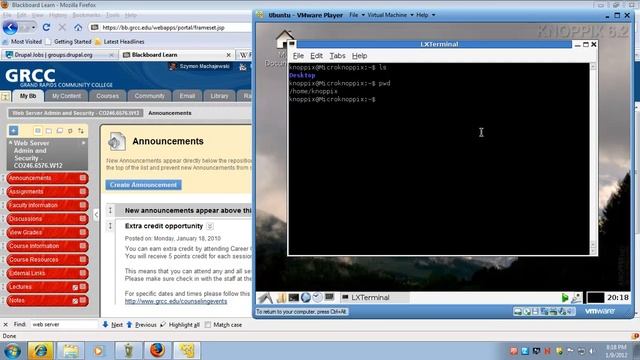The width and height of the screenshot is (640, 360).
Task: Select the Courses tab in Blackboard
Action: point(107,96)
